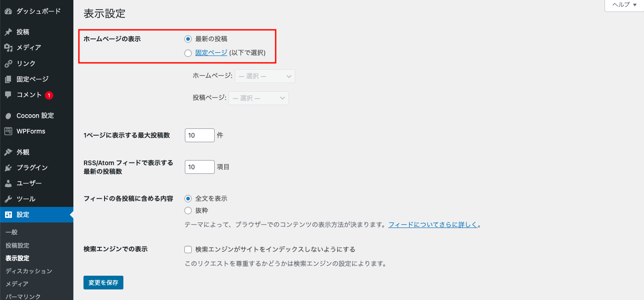The width and height of the screenshot is (644, 300).
Task: Select the 固定ページ radio option
Action: tap(188, 53)
